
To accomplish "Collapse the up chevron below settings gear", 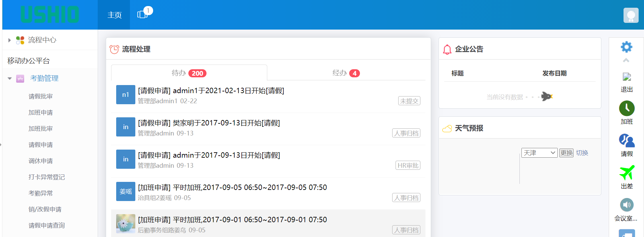I will coord(626,61).
